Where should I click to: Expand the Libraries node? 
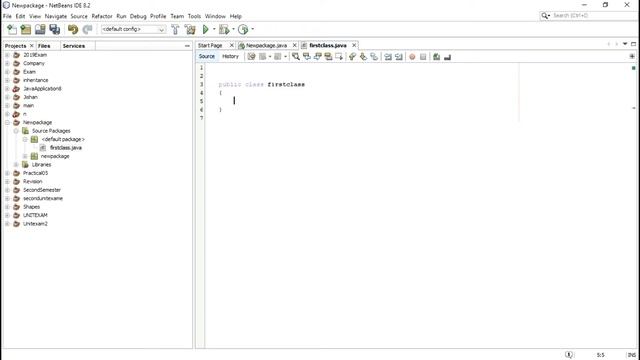[16, 164]
